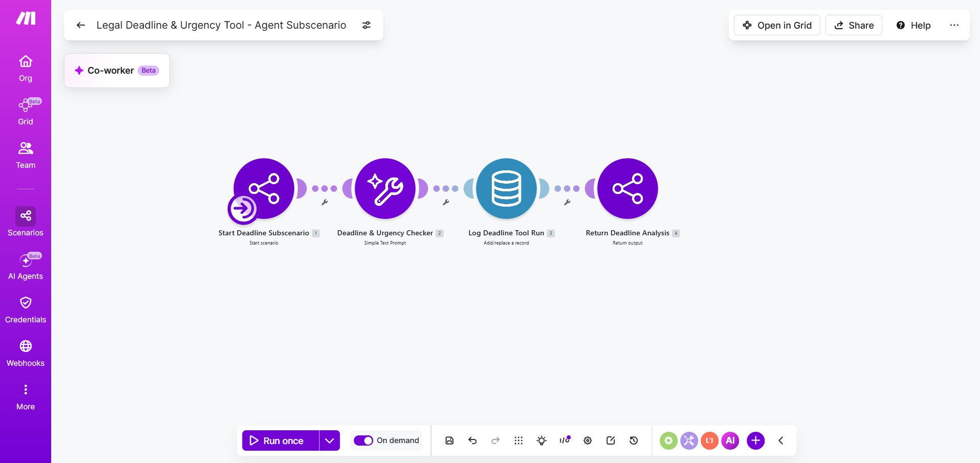The image size is (980, 463).
Task: Open scenario inputs and outputs settings icon
Action: pyautogui.click(x=366, y=25)
